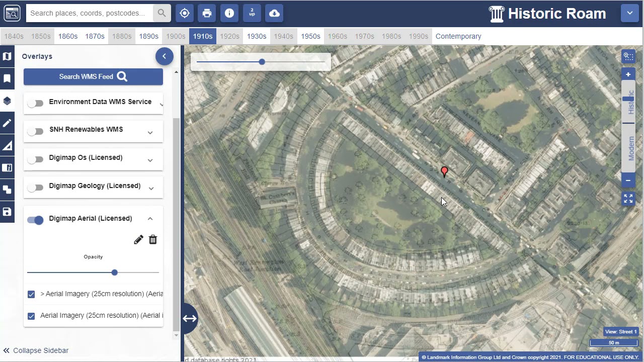Click the save sidebar icon
The height and width of the screenshot is (362, 644).
tap(7, 212)
